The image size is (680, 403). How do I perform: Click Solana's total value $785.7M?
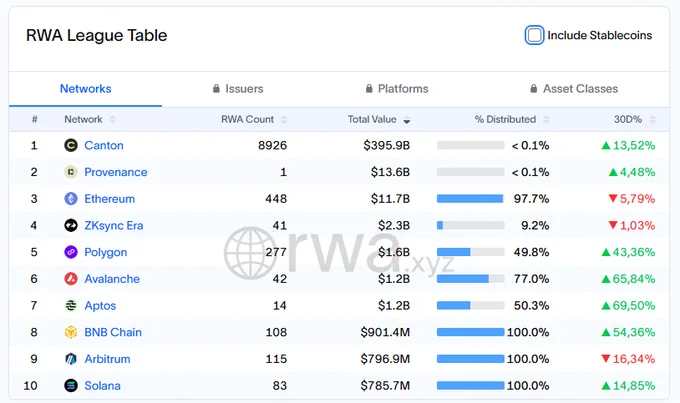pos(385,386)
